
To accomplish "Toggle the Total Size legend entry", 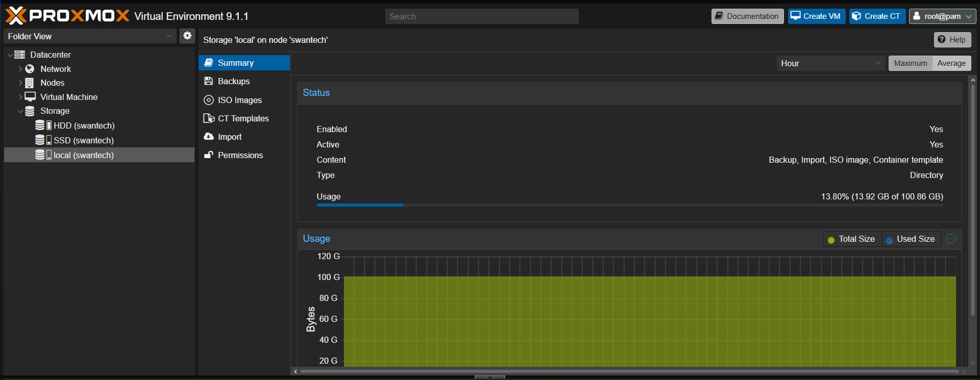I will (851, 239).
